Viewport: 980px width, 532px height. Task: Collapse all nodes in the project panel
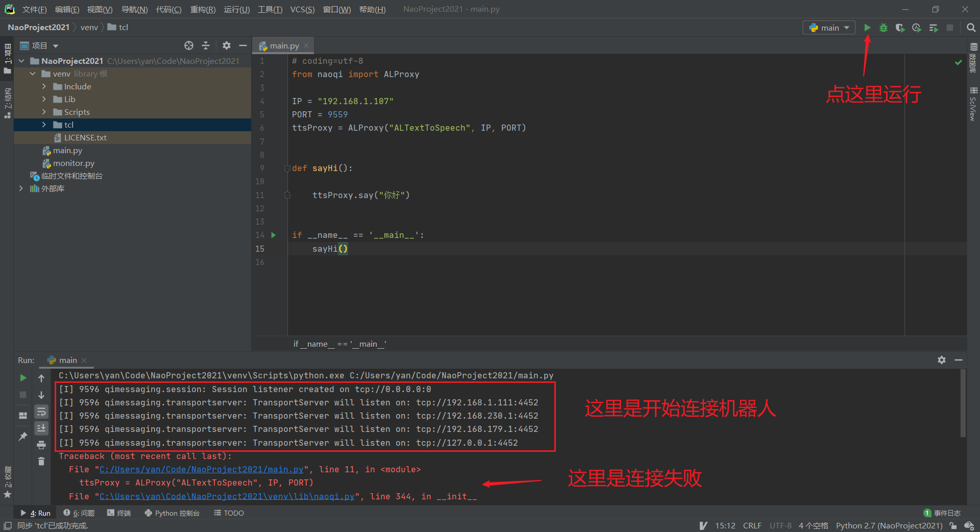(206, 45)
